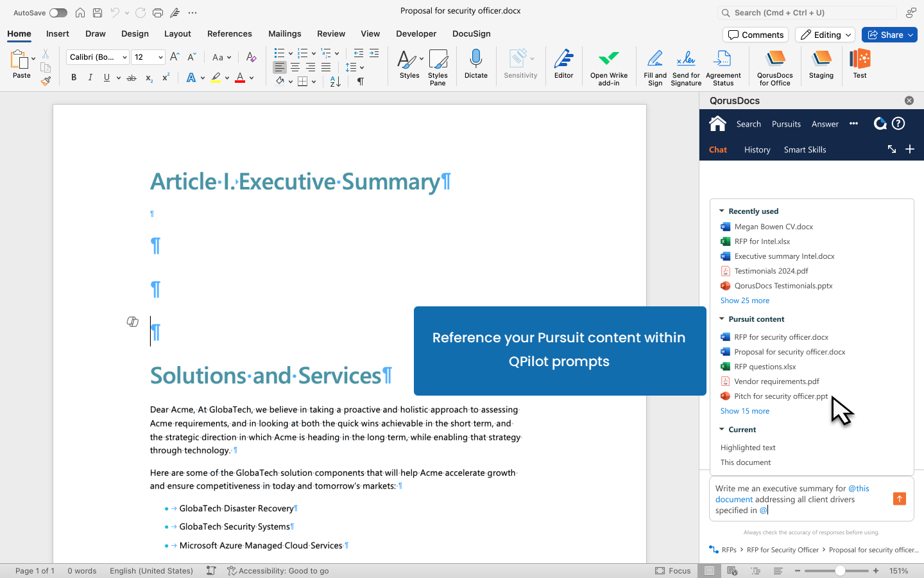The width and height of the screenshot is (924, 578).
Task: Toggle Subscript formatting
Action: 149,78
